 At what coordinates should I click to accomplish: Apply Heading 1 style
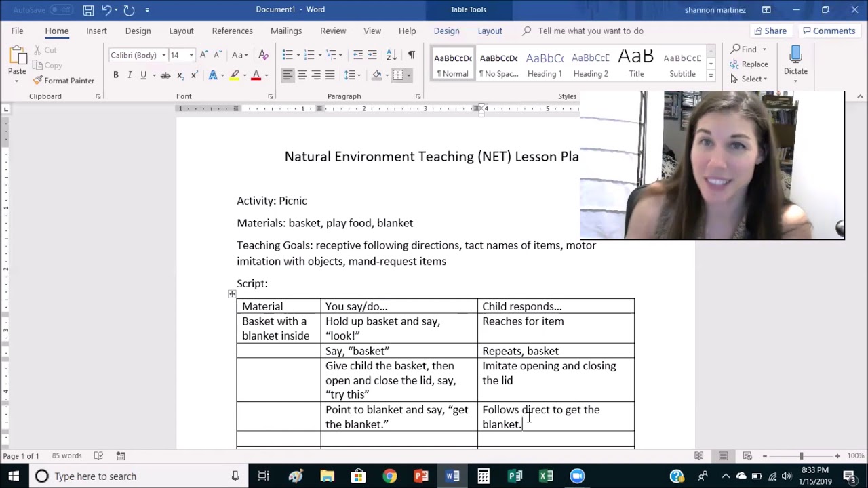tap(545, 64)
